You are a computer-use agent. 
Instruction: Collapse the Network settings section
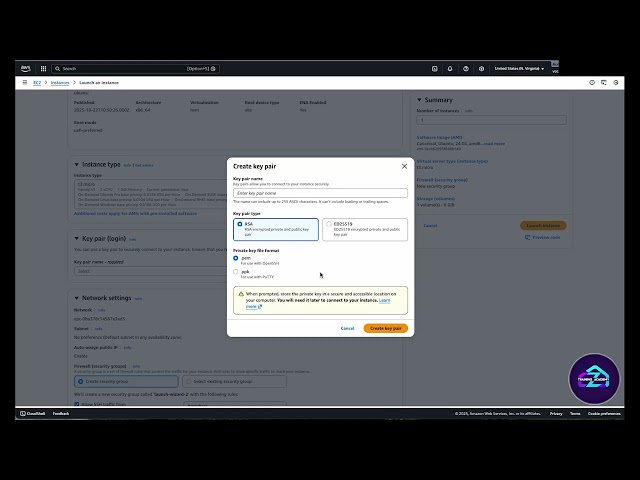pyautogui.click(x=76, y=298)
